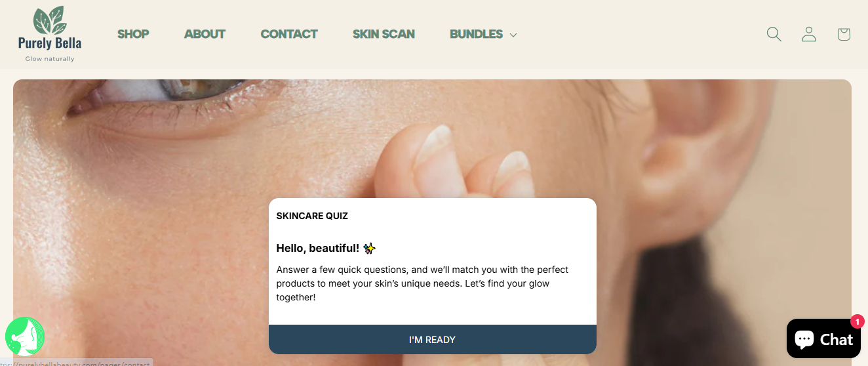Expand the BUNDLES dropdown chevron
Screen dimensions: 868x366
pos(513,35)
